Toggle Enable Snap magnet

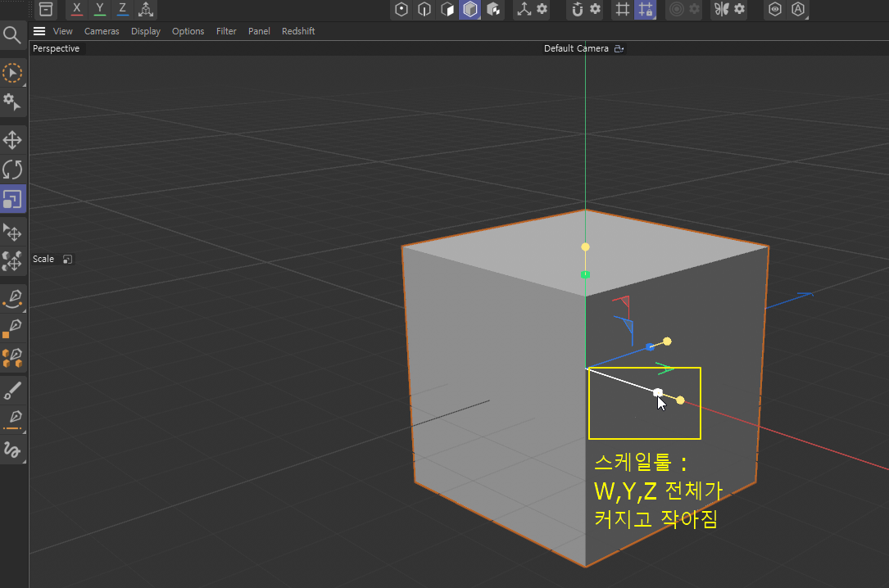(x=577, y=9)
